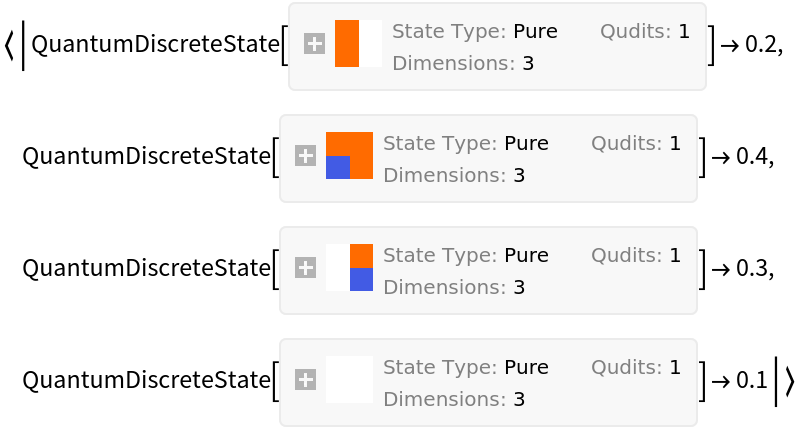The width and height of the screenshot is (800, 428).
Task: Click the half-orange, half-white state thumbnail
Action: pos(358,44)
